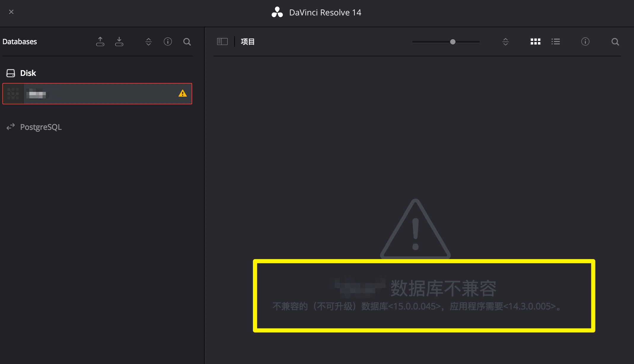634x364 pixels.
Task: Click the DaVinci Resolve logo icon
Action: coord(277,12)
